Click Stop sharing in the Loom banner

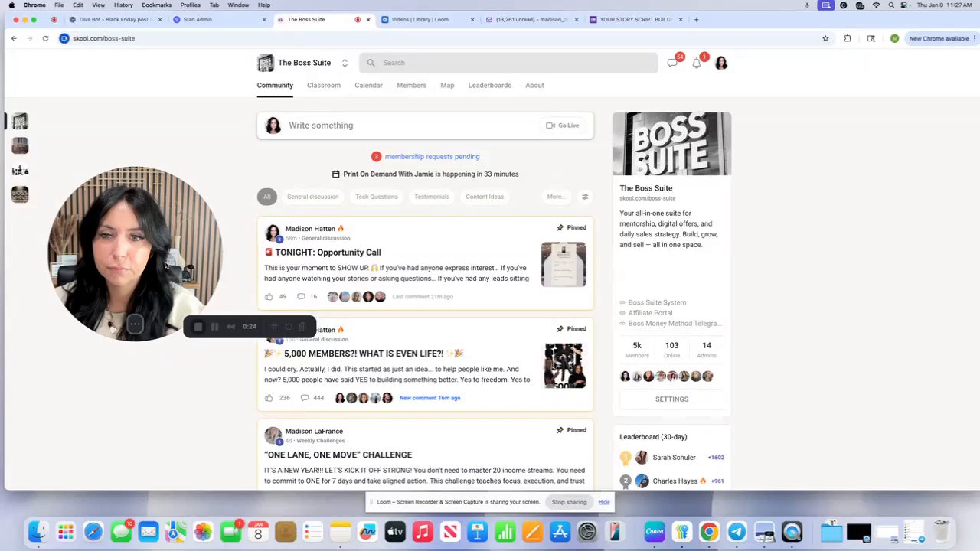tap(569, 502)
